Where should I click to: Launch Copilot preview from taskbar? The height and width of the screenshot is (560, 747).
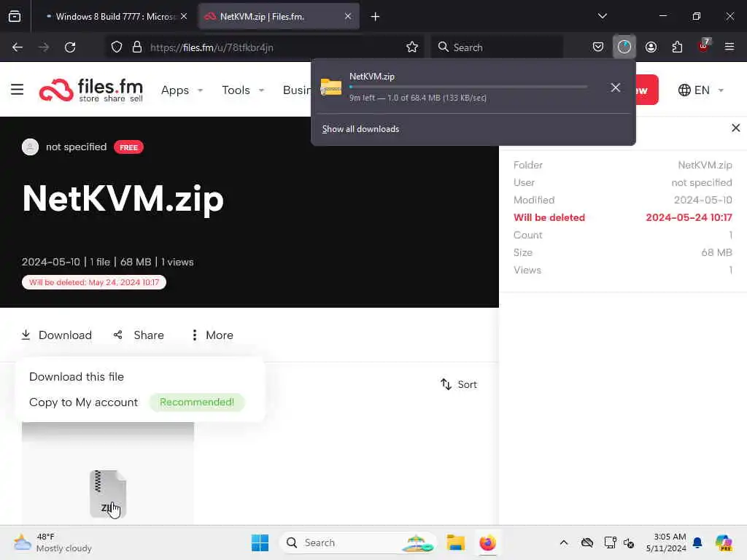(x=724, y=542)
